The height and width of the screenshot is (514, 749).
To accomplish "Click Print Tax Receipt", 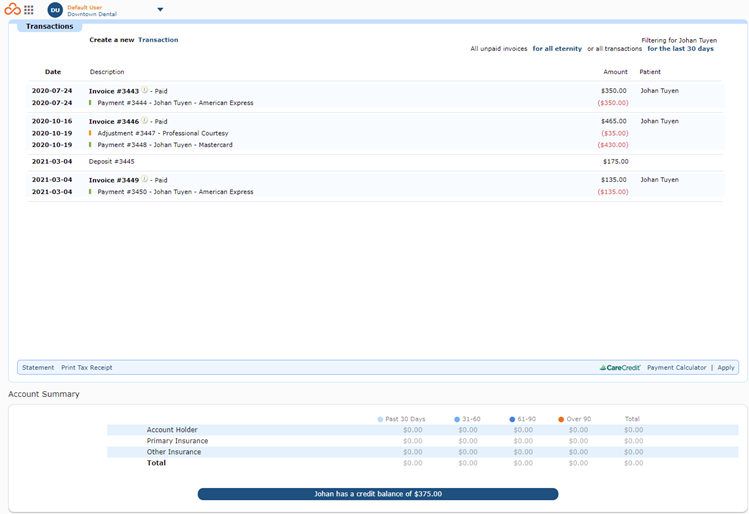I will pos(87,367).
